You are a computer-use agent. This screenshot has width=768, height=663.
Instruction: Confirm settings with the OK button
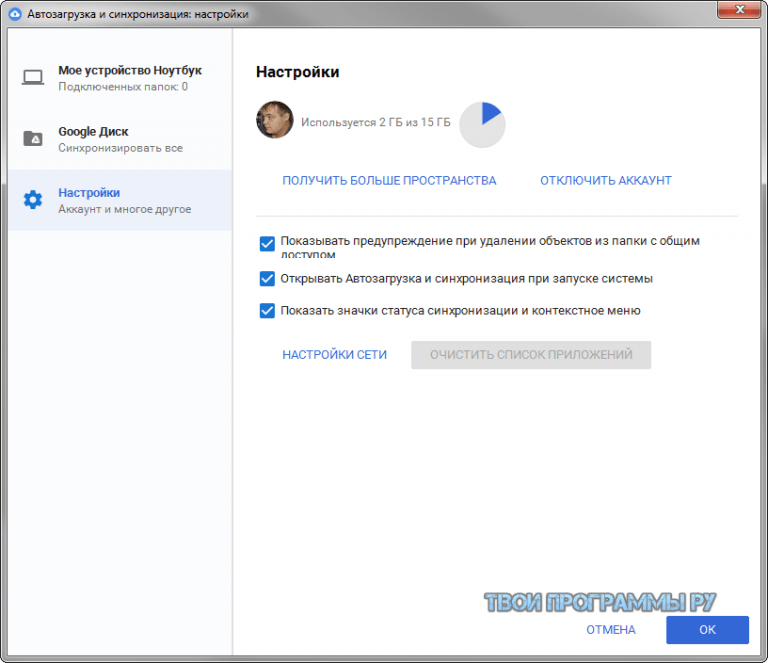pos(707,630)
